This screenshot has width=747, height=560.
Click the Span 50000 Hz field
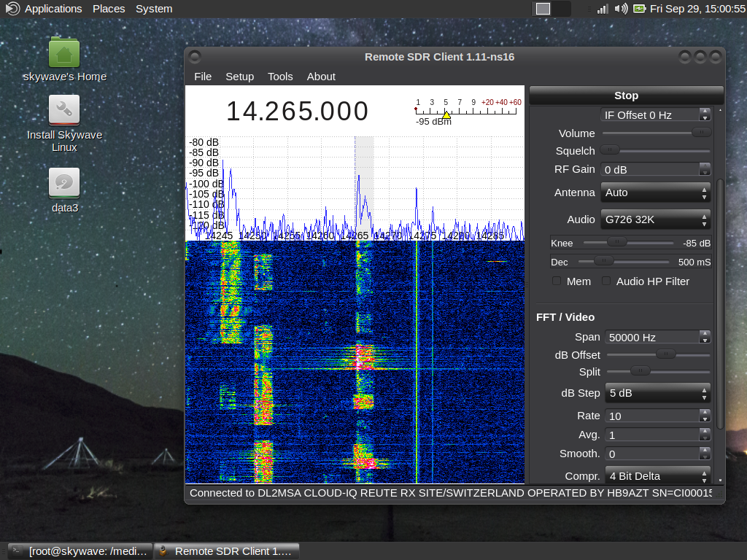click(653, 337)
